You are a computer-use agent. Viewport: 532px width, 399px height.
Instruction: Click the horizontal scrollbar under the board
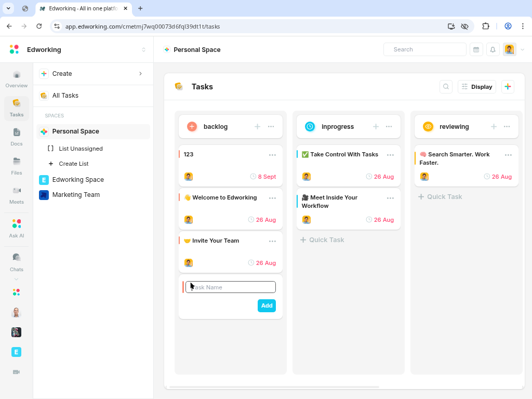274,387
